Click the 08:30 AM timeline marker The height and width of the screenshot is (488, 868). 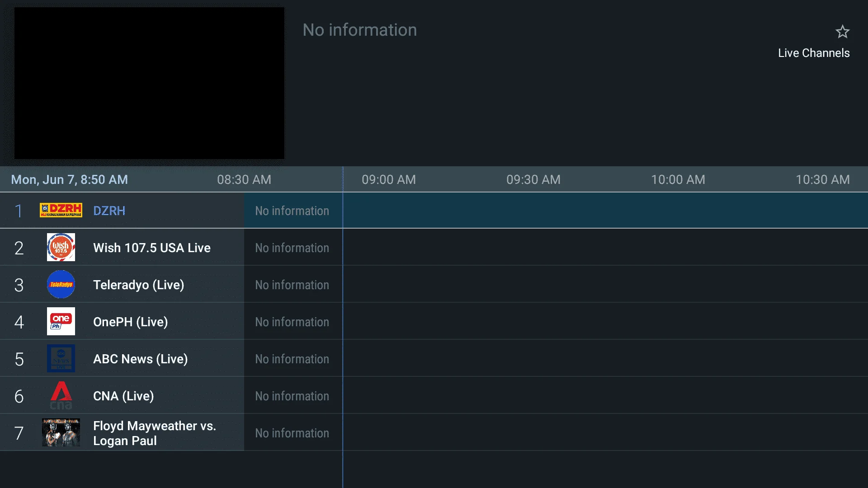point(244,180)
